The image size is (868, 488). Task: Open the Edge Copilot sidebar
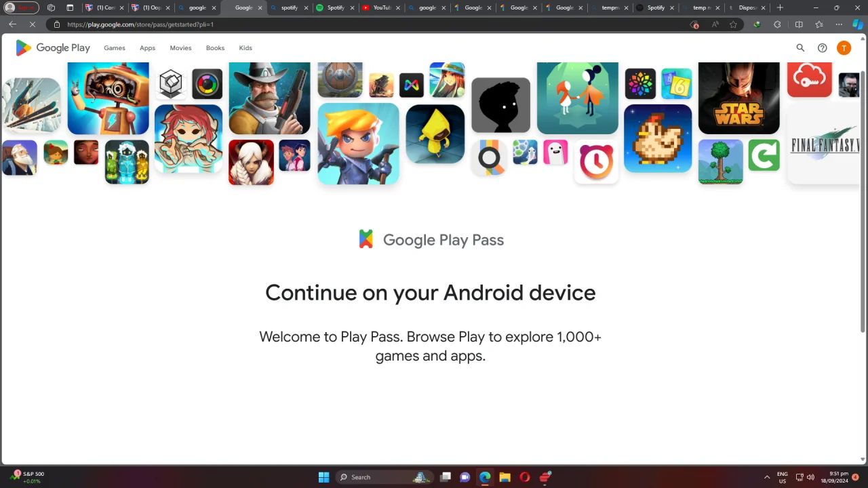click(x=858, y=24)
